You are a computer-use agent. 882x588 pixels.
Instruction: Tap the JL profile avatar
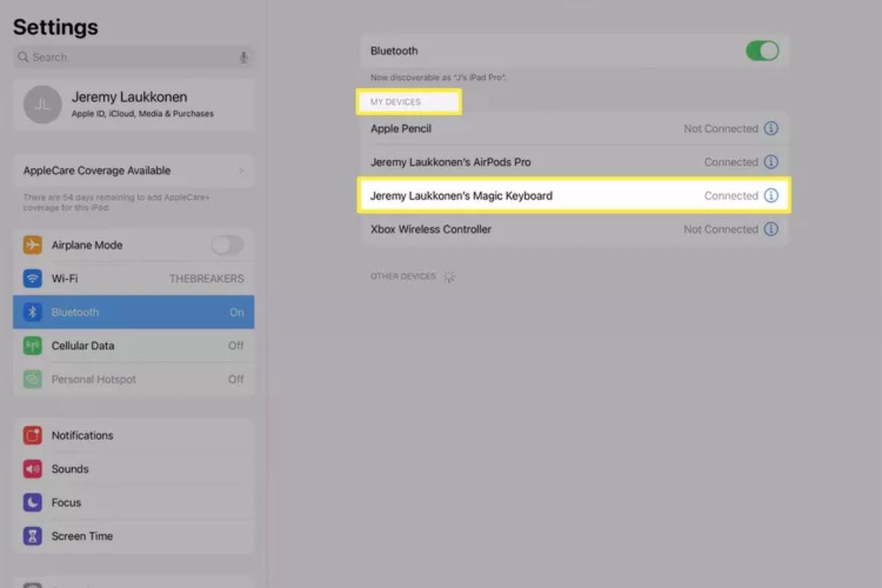pyautogui.click(x=42, y=104)
